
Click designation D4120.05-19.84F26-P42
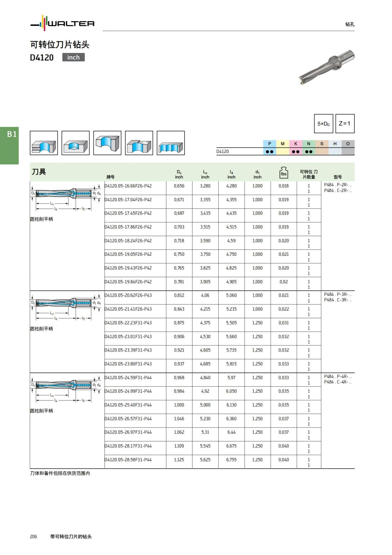pyautogui.click(x=128, y=282)
